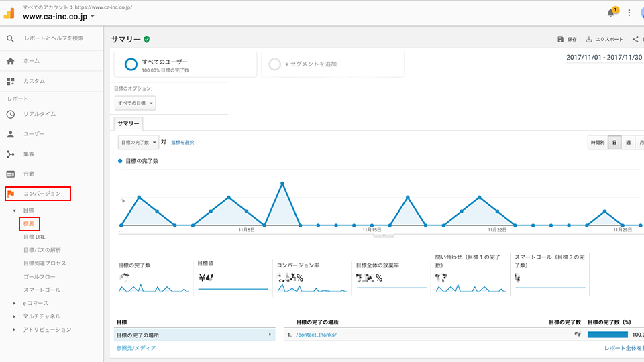Select 目標到達プロセス report
Screen dimensions: 644x362
[x=45, y=263]
